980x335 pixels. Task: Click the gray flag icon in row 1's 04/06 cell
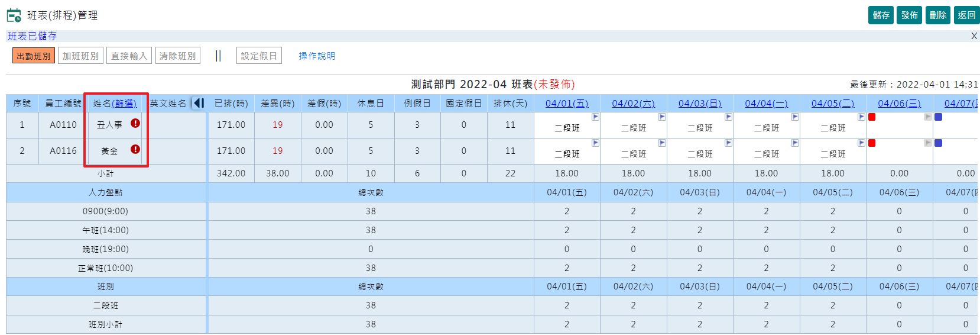[x=927, y=117]
